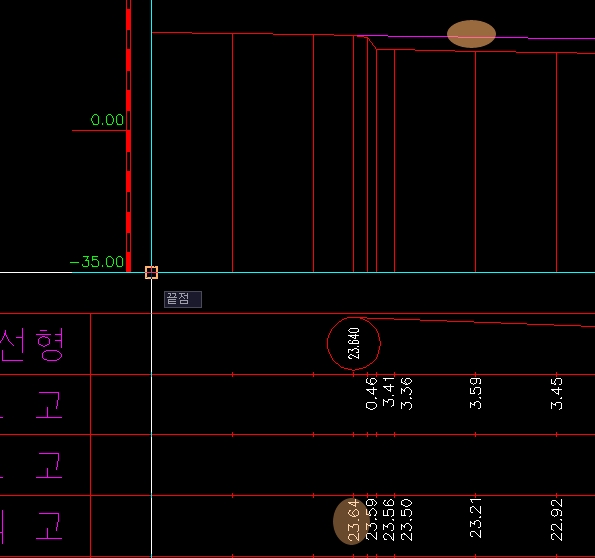Image resolution: width=595 pixels, height=558 pixels.
Task: Select the 23.56 value text
Action: click(389, 520)
